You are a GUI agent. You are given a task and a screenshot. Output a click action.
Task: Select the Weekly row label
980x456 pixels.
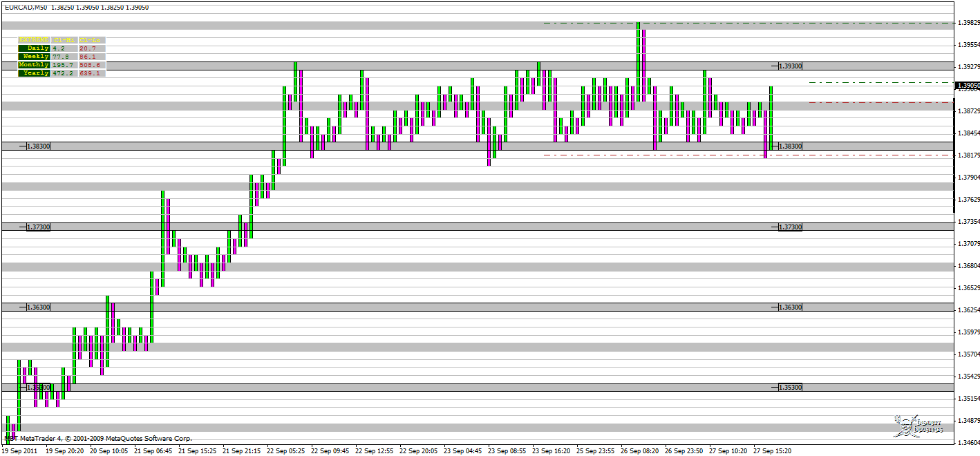pos(34,57)
